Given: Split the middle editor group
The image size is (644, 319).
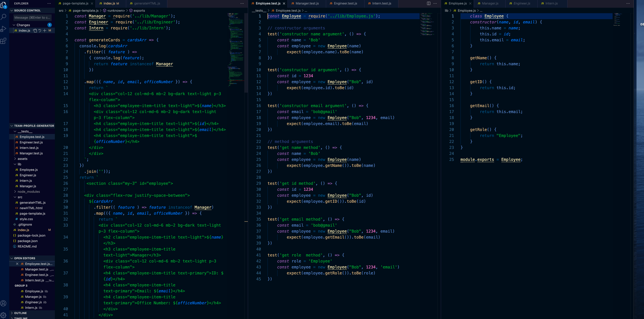Looking at the screenshot, I should pyautogui.click(x=429, y=3).
